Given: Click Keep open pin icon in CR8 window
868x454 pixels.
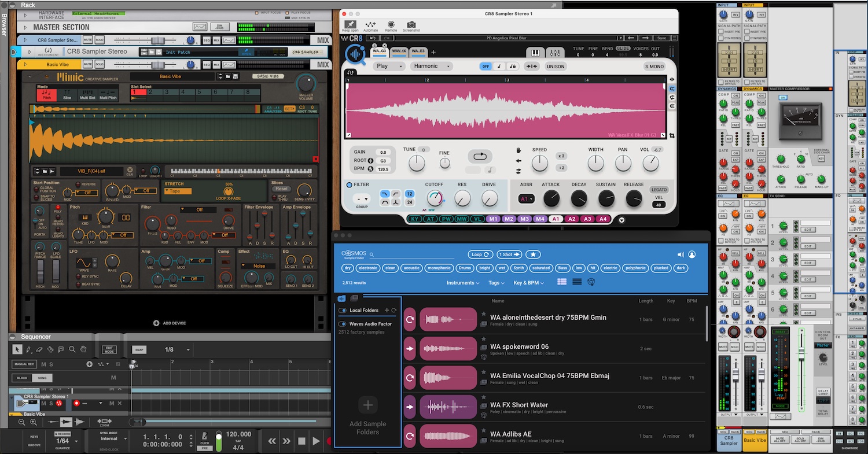Looking at the screenshot, I should (350, 25).
